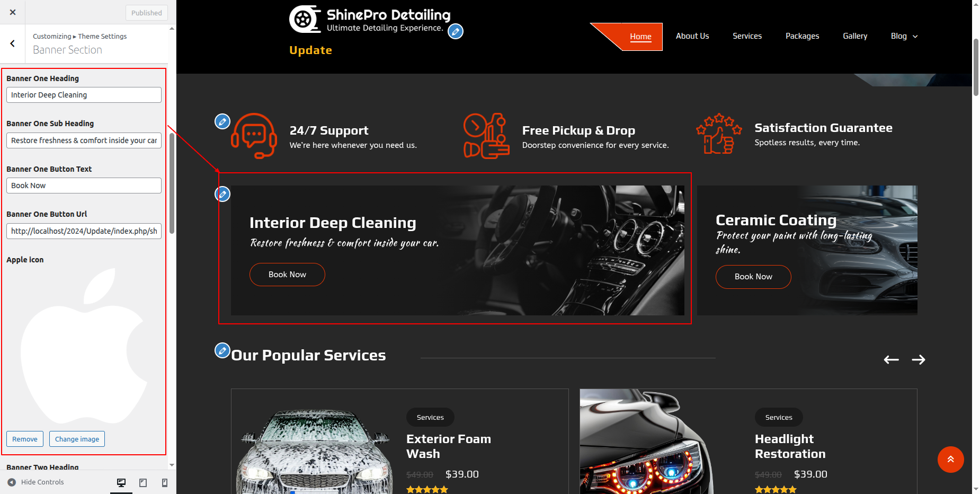Image resolution: width=980 pixels, height=494 pixels.
Task: Click the Satisfaction Guarantee thumbs-up icon
Action: pyautogui.click(x=719, y=134)
